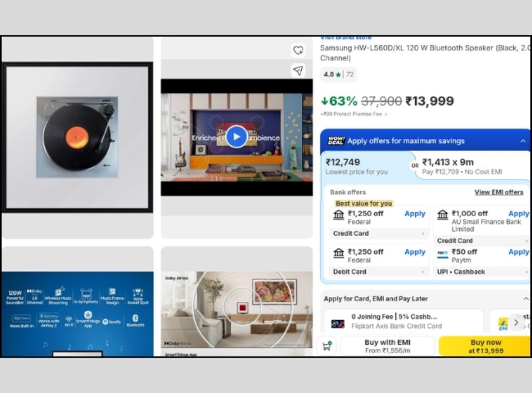
Task: Open the turntable product image thumbnail
Action: point(77,137)
